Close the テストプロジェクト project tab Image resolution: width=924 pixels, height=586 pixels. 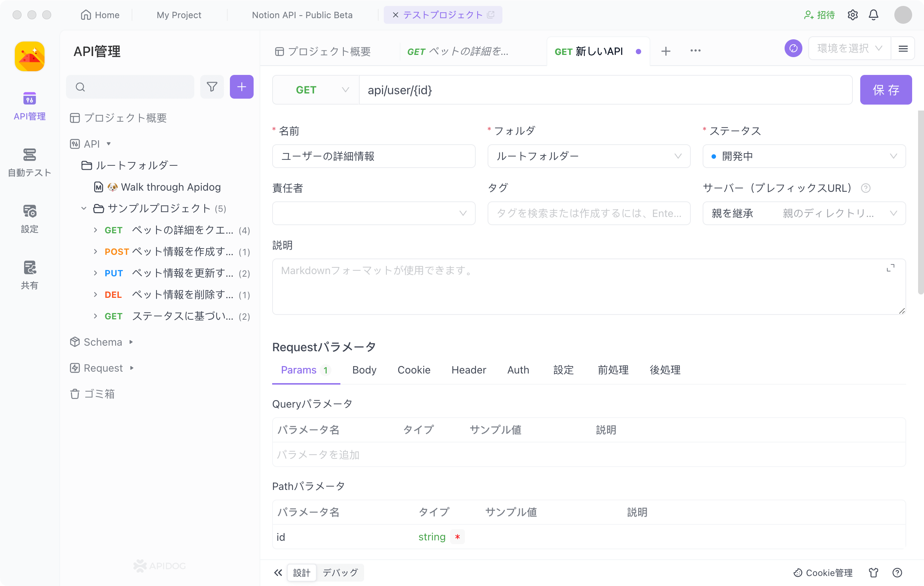(x=395, y=15)
